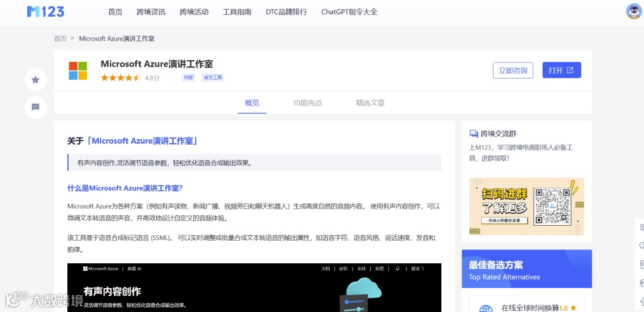This screenshot has width=644, height=312.
Task: Switch to the 概览 tab
Action: [x=252, y=103]
